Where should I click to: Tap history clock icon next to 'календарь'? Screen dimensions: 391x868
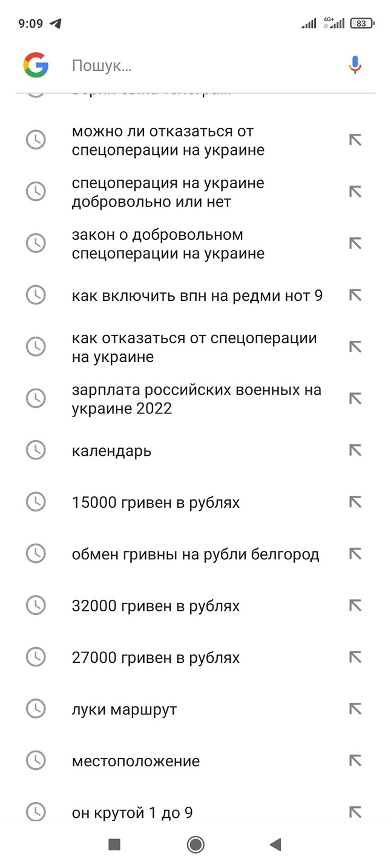[36, 450]
